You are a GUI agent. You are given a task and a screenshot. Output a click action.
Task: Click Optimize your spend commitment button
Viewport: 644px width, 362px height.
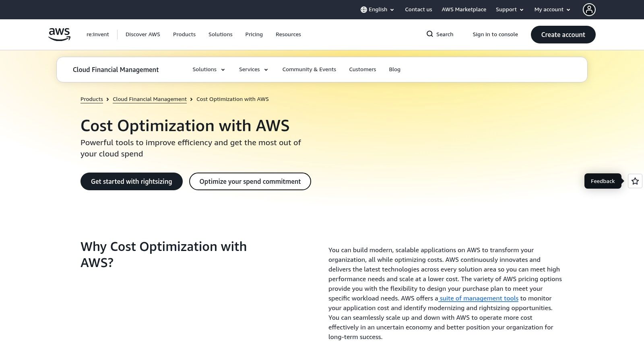[250, 181]
